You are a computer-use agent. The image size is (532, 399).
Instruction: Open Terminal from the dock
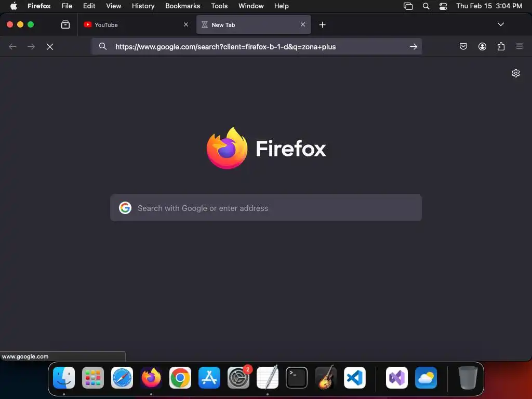(297, 377)
